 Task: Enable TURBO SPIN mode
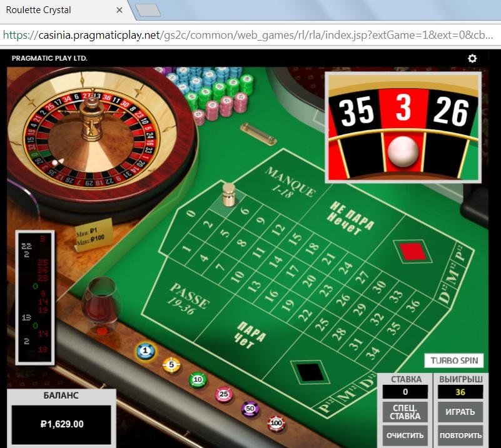click(x=454, y=361)
